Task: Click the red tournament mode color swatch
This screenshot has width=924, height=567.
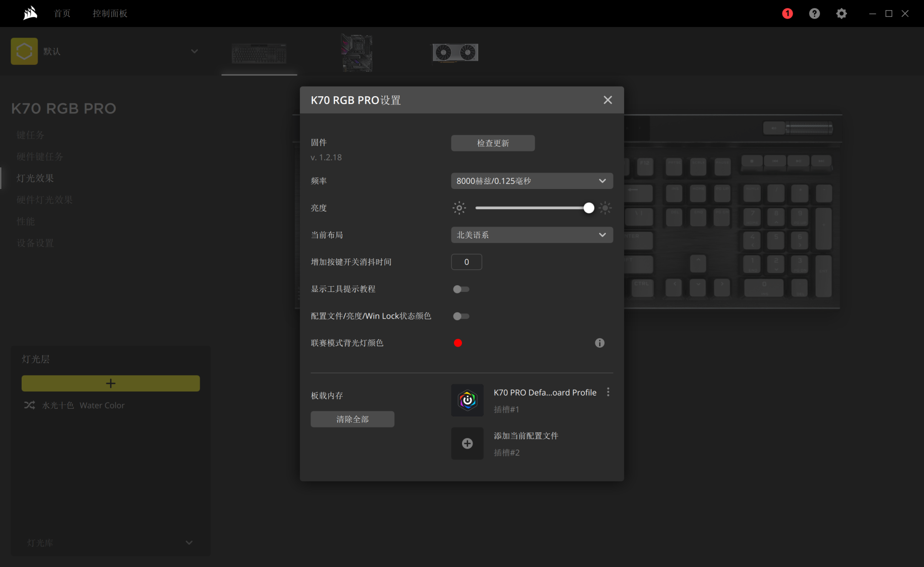Action: pos(458,343)
